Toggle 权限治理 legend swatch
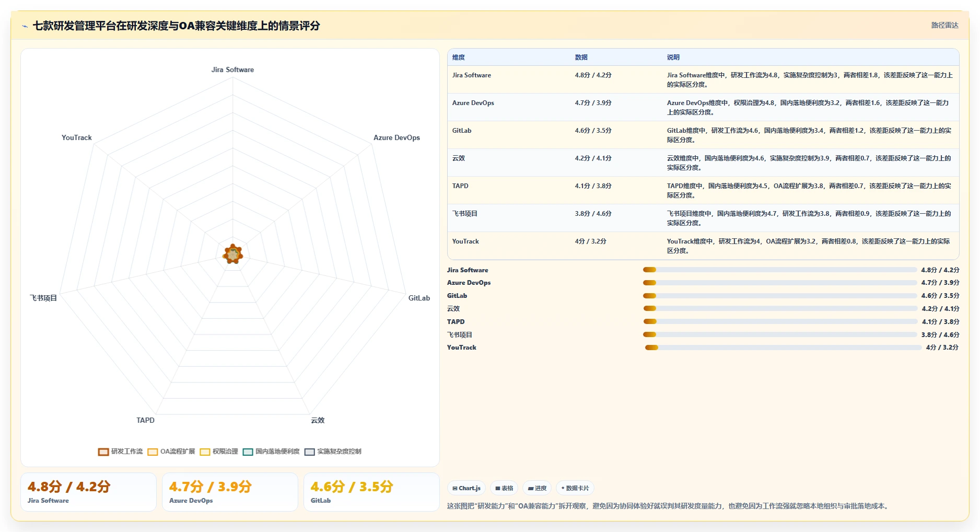980x532 pixels. 205,452
